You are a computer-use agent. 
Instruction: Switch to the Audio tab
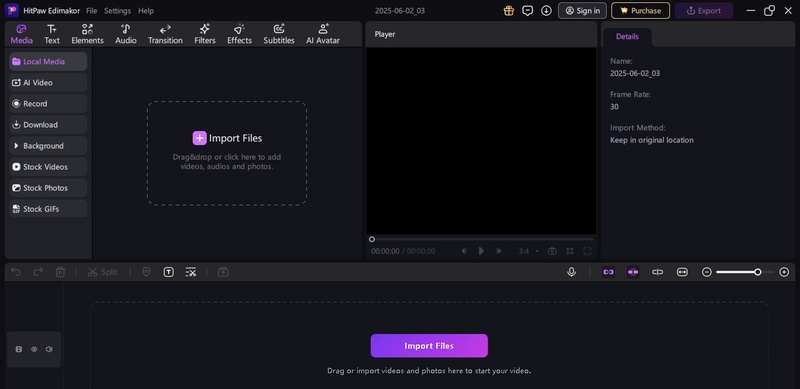tap(126, 34)
